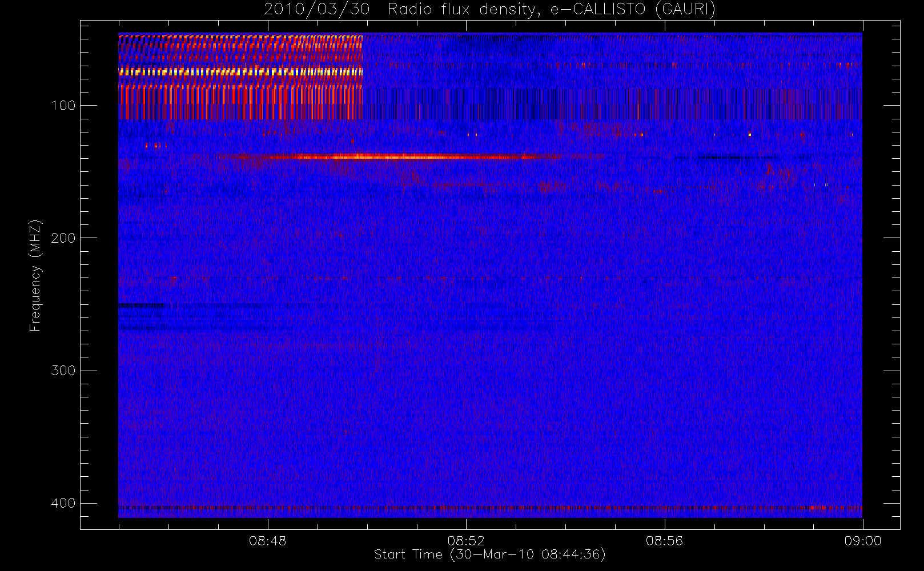The height and width of the screenshot is (571, 924).
Task: Click the '300' frequency tick label
Action: point(63,371)
